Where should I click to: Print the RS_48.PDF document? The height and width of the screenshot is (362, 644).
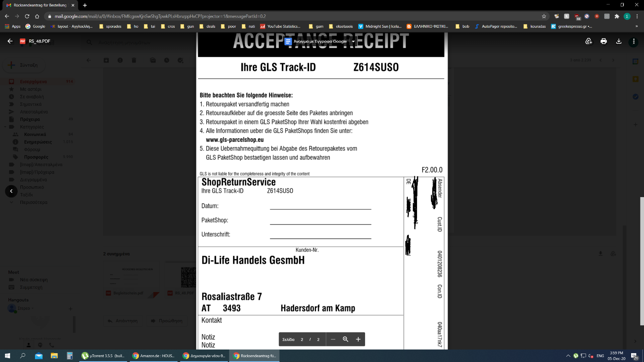604,41
